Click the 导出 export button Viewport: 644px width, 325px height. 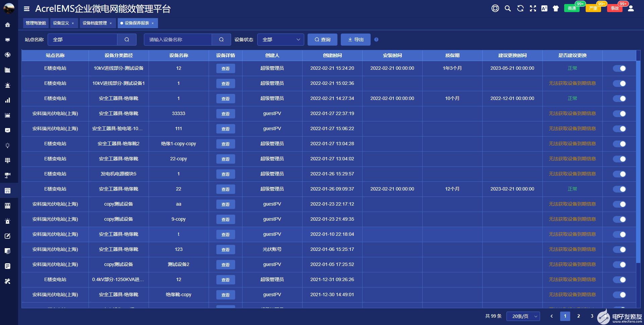point(356,40)
